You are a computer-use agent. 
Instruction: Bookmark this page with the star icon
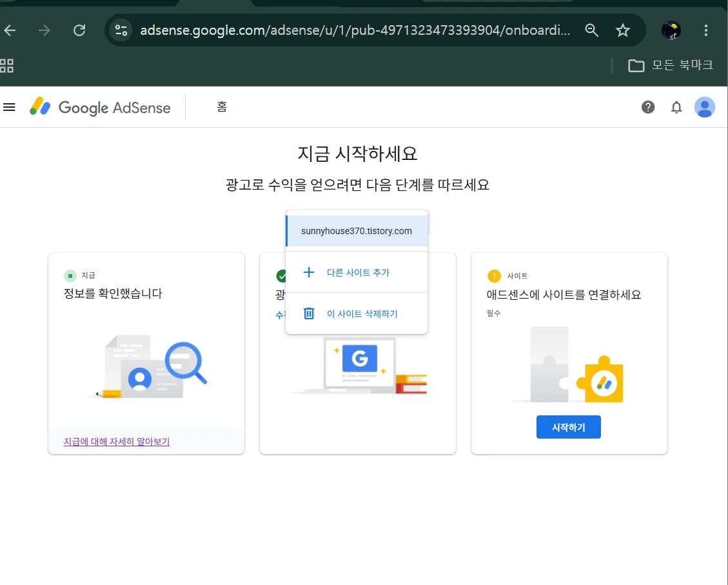pyautogui.click(x=623, y=30)
